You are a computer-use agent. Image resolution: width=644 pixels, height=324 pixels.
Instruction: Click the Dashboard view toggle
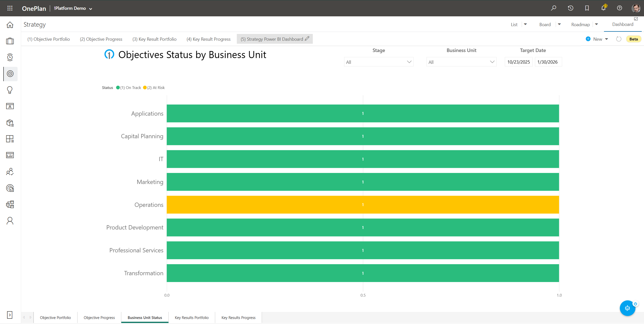click(x=622, y=24)
